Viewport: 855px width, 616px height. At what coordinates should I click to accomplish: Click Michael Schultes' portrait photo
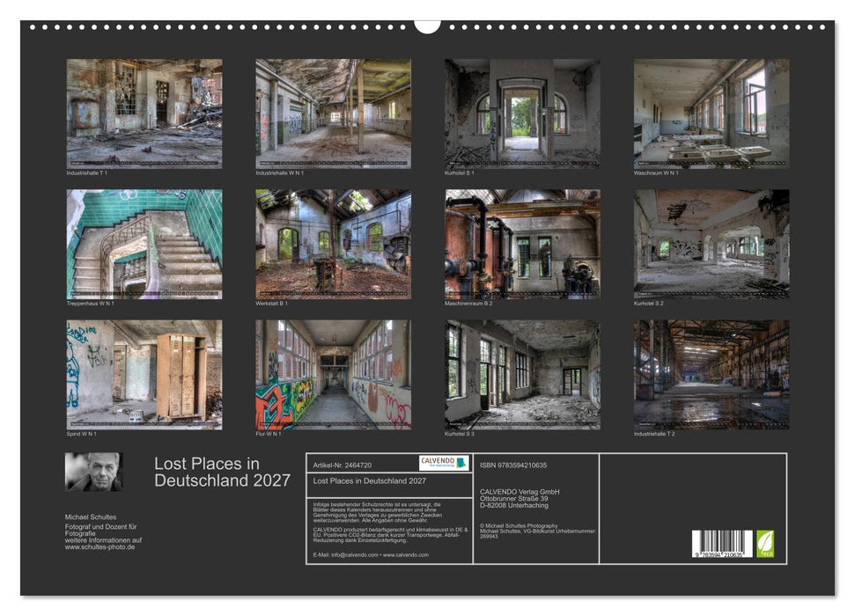[x=94, y=472]
